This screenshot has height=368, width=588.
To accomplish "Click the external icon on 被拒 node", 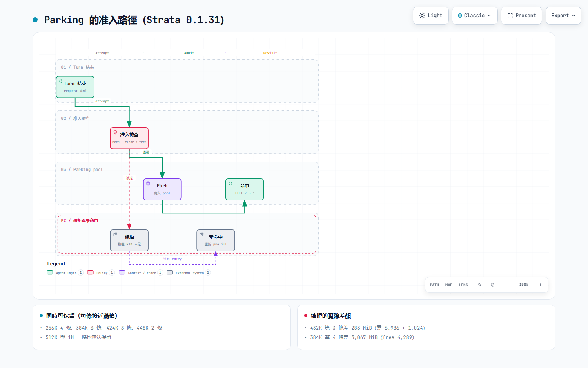I will pos(115,235).
